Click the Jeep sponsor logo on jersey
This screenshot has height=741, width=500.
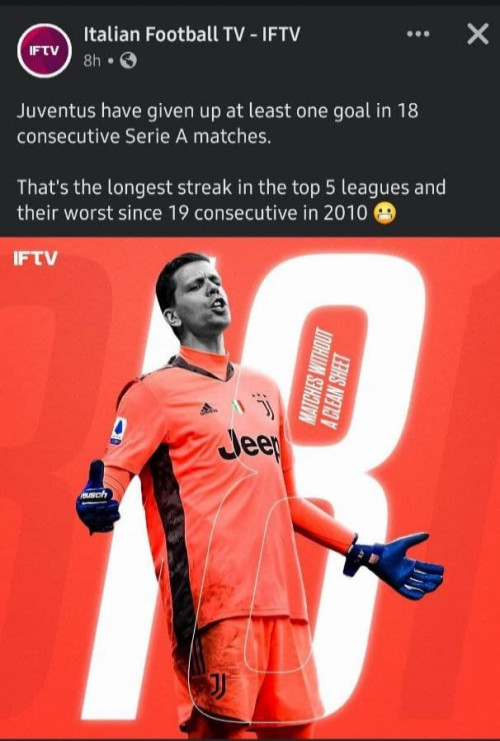pyautogui.click(x=249, y=446)
